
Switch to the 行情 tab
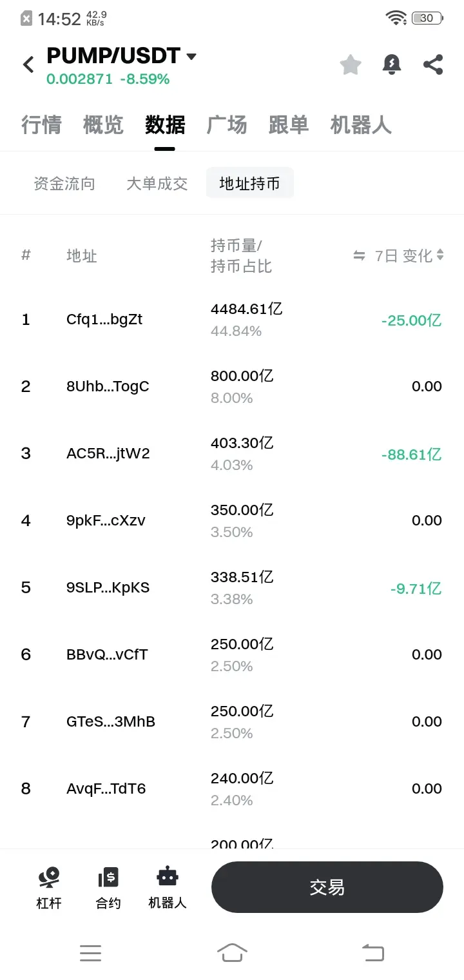(41, 124)
